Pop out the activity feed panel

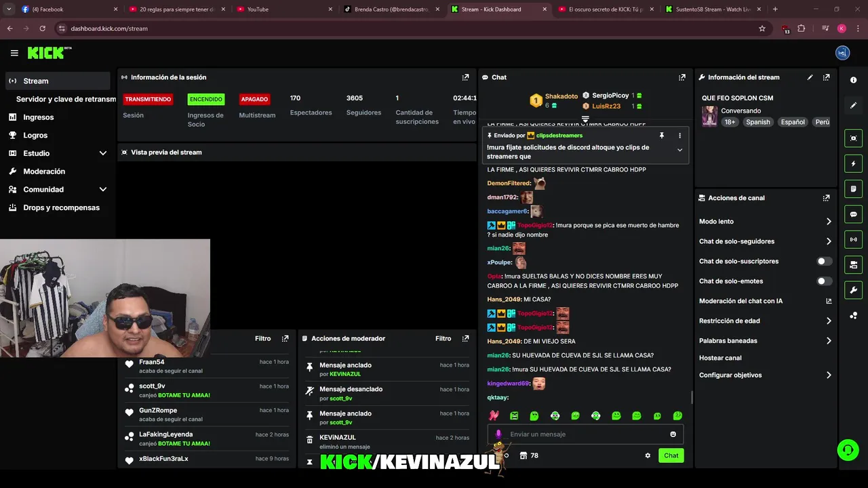(285, 338)
